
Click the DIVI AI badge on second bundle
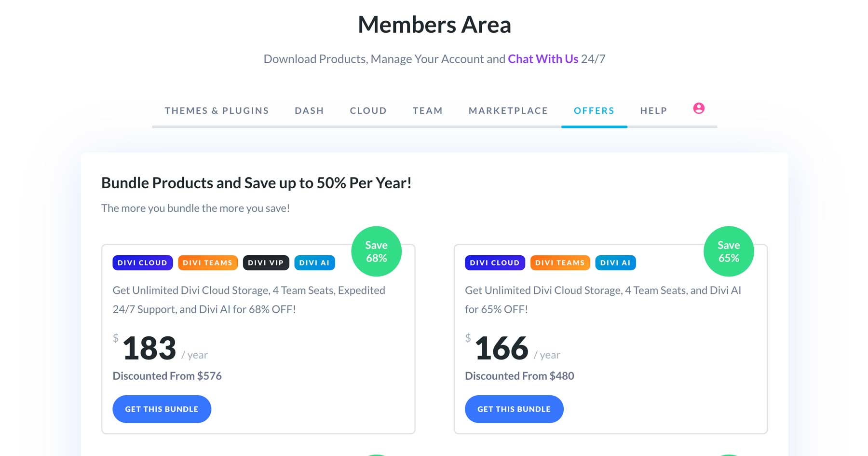(615, 263)
